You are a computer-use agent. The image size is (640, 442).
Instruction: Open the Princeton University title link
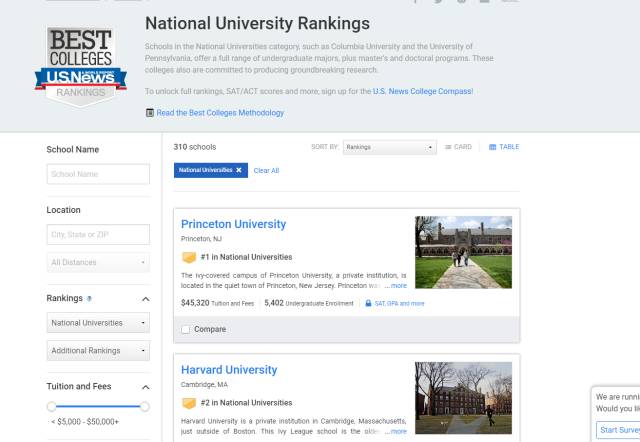(x=233, y=224)
